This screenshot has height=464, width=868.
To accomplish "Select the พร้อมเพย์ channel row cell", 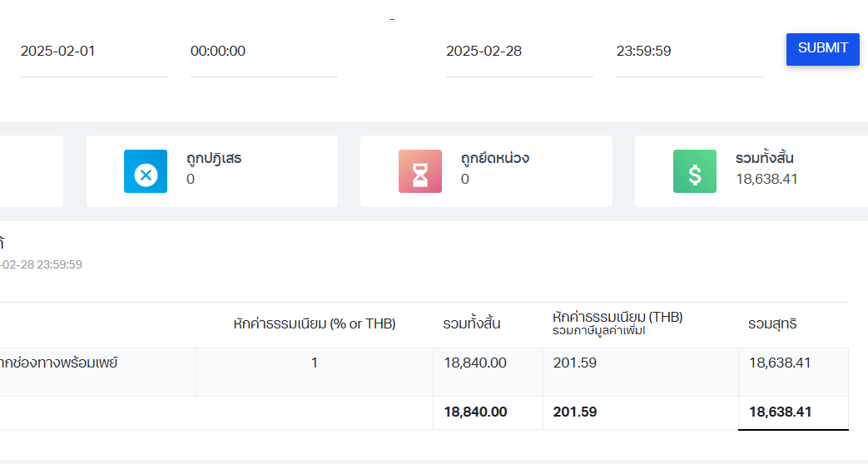I will [x=58, y=363].
